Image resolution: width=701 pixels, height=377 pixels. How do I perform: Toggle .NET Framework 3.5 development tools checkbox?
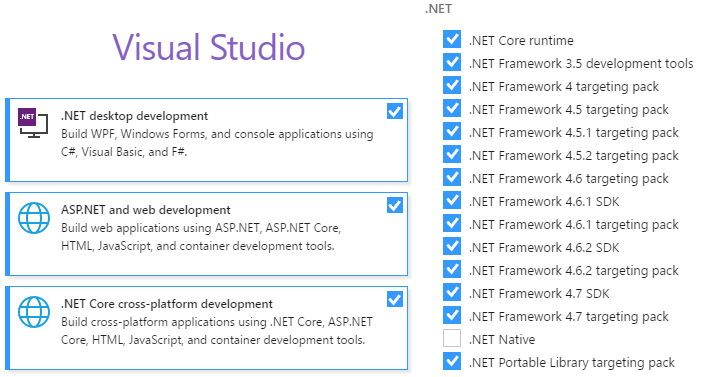point(452,62)
